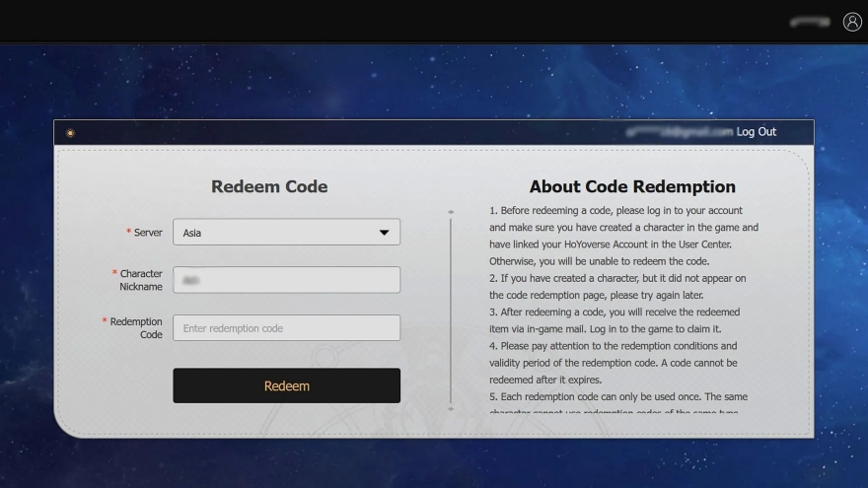
Task: Click the Server field label
Action: pyautogui.click(x=147, y=233)
